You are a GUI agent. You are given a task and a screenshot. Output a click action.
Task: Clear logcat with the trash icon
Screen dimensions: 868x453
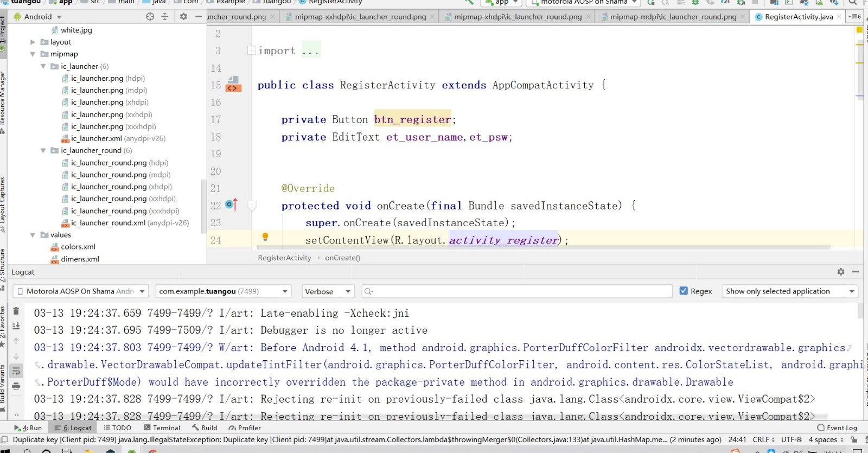[x=16, y=311]
